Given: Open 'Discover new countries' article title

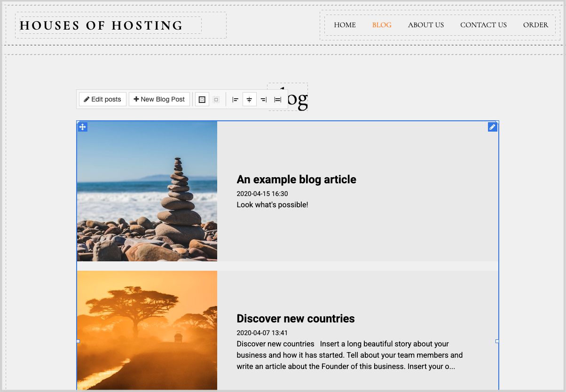Looking at the screenshot, I should (296, 319).
